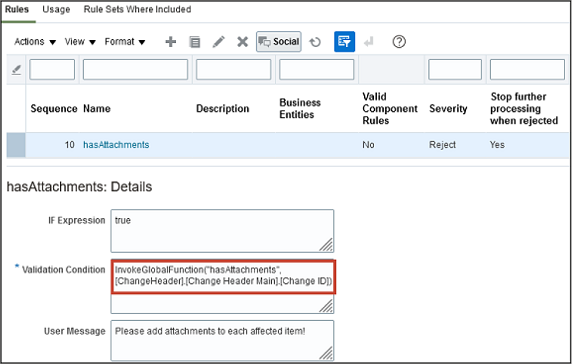The width and height of the screenshot is (572, 364).
Task: Grab the IF Expression box corner handle
Action: click(x=326, y=245)
